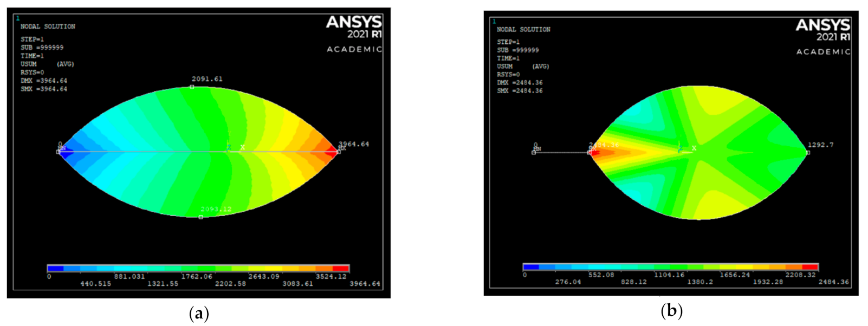
Task: Click the 2093.12 label at bottom of shape
Action: pos(216,209)
